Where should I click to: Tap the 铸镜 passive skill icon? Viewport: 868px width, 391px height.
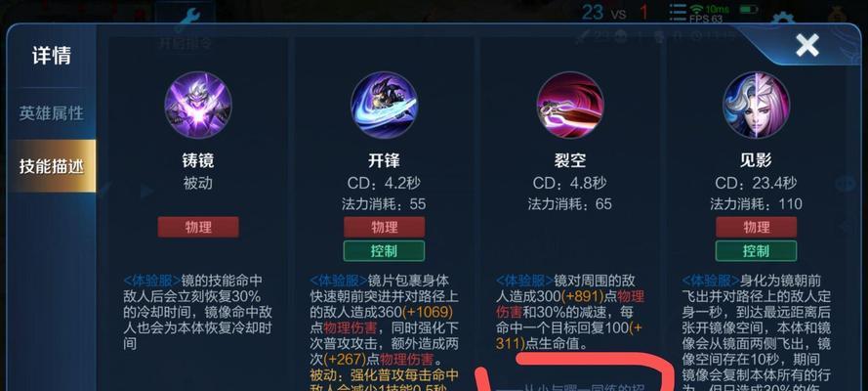[x=198, y=106]
